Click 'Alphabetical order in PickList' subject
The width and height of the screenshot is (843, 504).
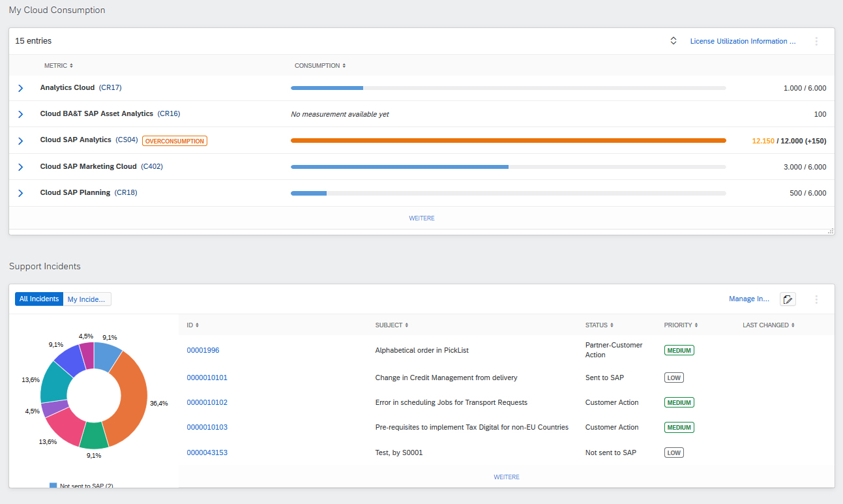pyautogui.click(x=422, y=350)
